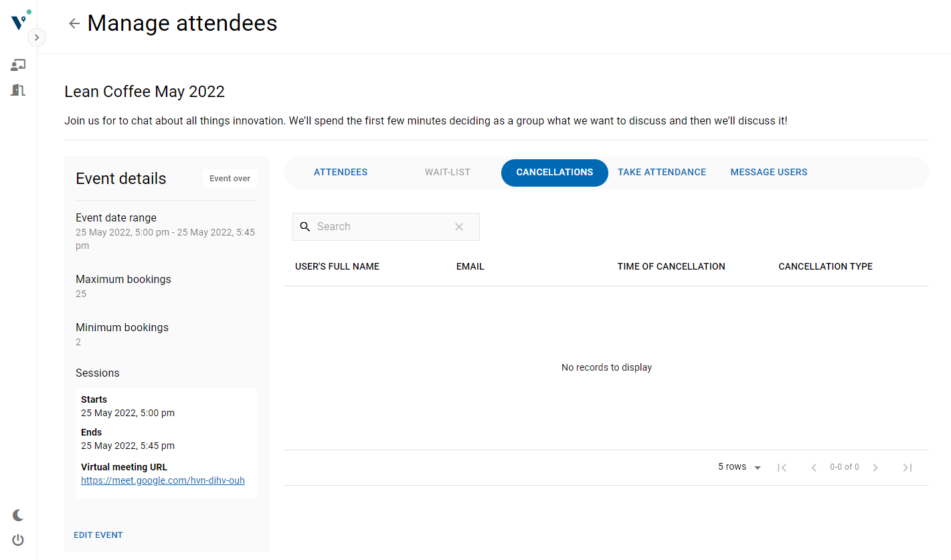Jump to the last page
951x560 pixels.
click(x=907, y=468)
